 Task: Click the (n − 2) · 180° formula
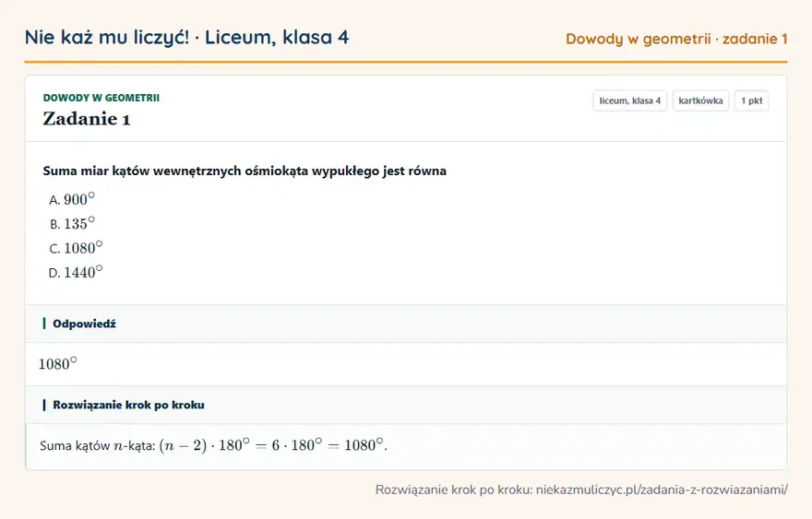204,445
